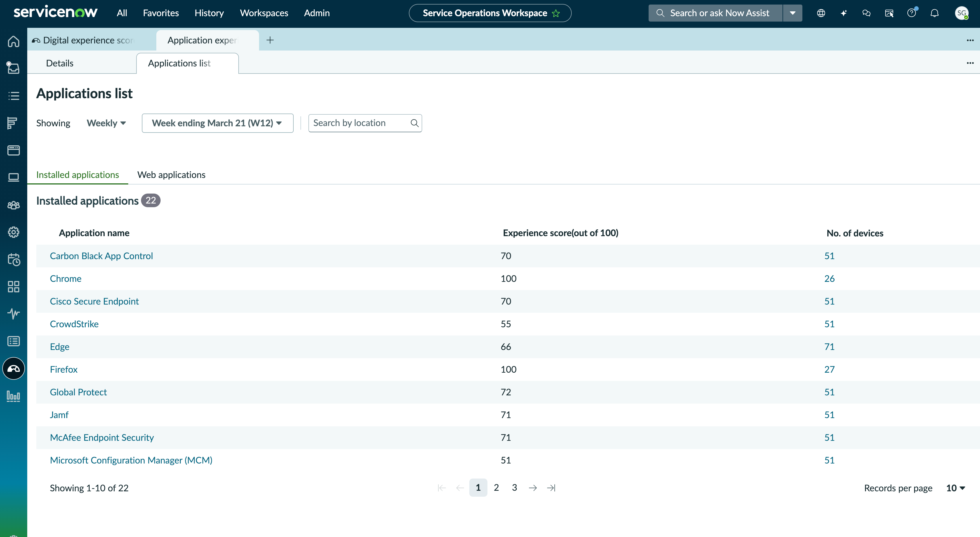Open the Cisco Secure Endpoint link
980x537 pixels.
(x=94, y=301)
